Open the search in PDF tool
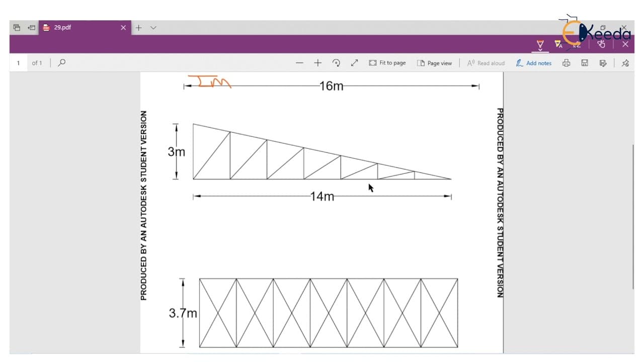The width and height of the screenshot is (644, 362). (62, 63)
